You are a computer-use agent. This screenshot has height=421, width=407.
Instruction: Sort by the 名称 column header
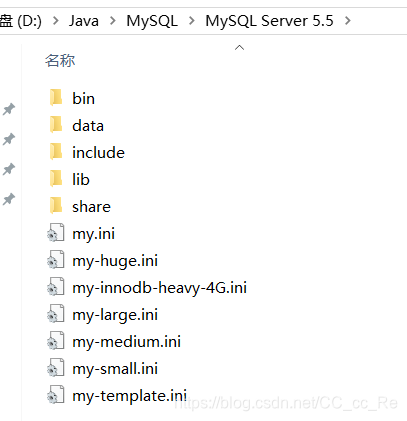pyautogui.click(x=60, y=61)
